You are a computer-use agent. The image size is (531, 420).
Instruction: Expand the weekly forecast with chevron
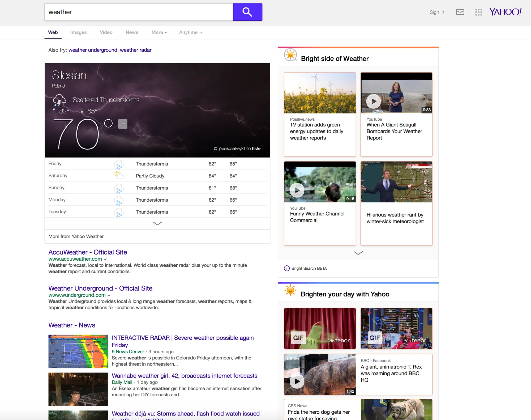[157, 223]
